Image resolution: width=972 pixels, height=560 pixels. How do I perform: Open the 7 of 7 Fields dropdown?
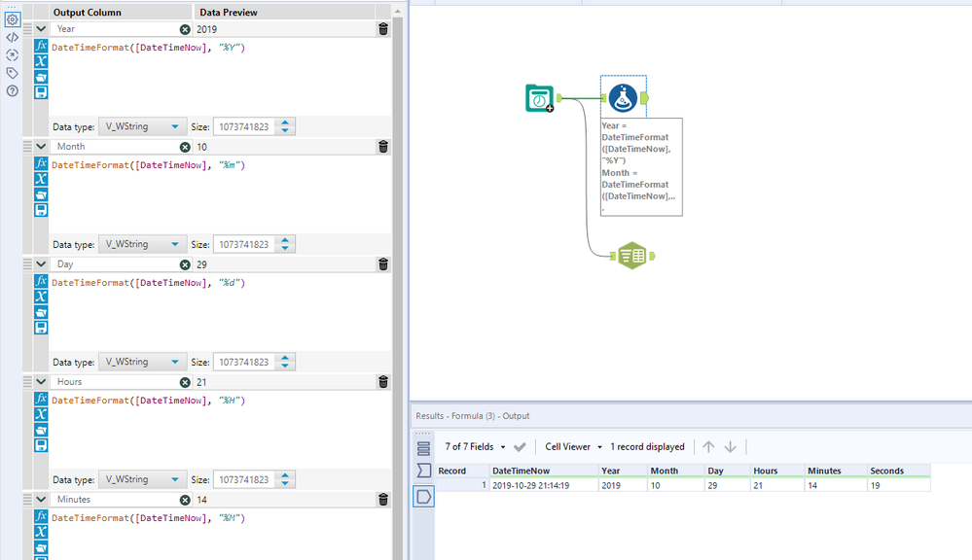475,446
